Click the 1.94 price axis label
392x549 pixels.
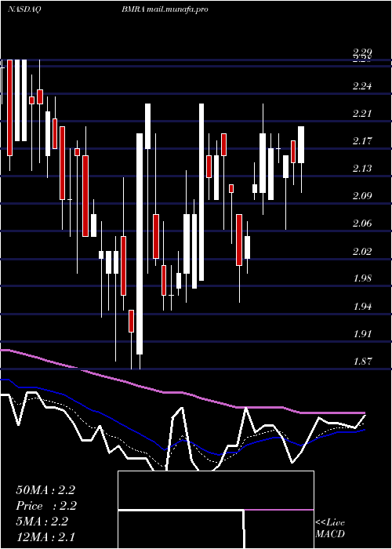[362, 306]
